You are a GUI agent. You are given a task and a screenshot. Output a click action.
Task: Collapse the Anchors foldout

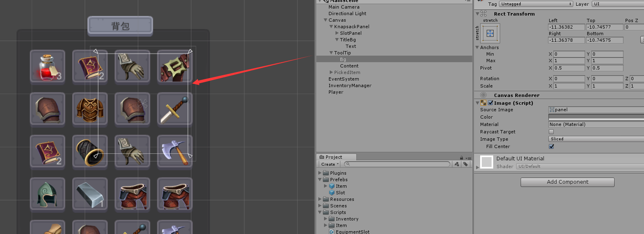point(477,47)
